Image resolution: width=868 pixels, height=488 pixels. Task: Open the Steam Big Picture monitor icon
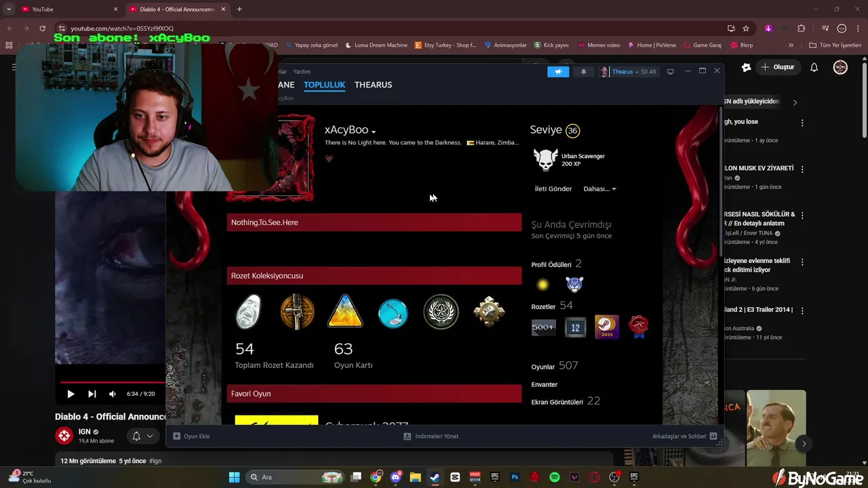[x=670, y=72]
